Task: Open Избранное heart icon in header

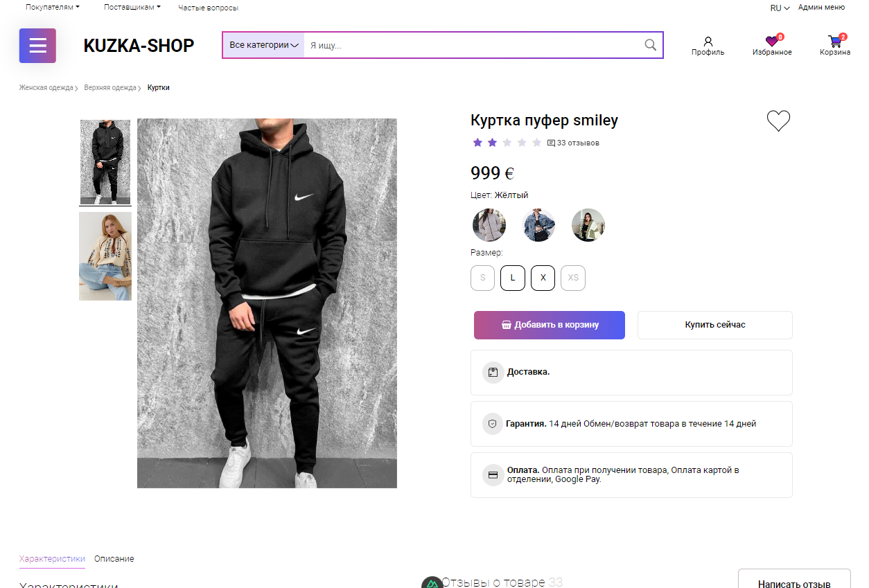Action: 772,42
